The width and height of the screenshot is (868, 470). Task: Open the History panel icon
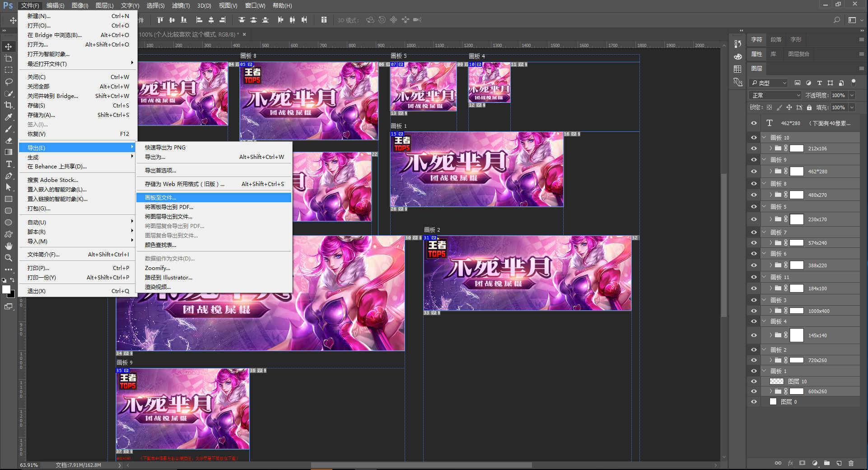738,44
